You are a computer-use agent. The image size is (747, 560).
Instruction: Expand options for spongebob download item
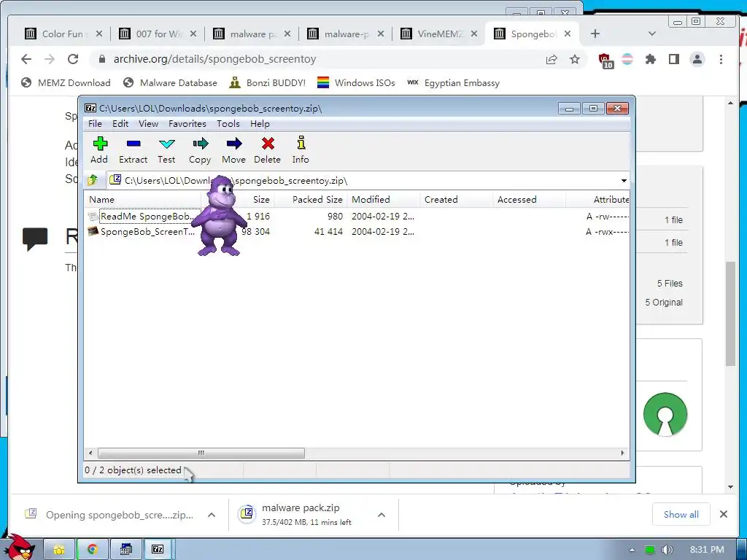click(212, 515)
